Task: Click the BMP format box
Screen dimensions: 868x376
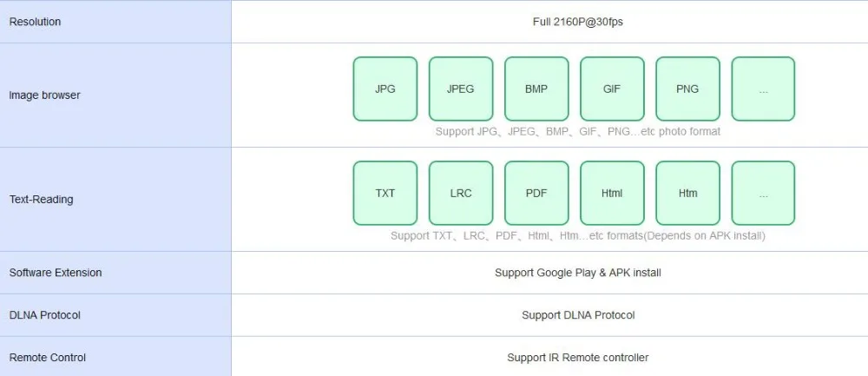Action: 536,89
